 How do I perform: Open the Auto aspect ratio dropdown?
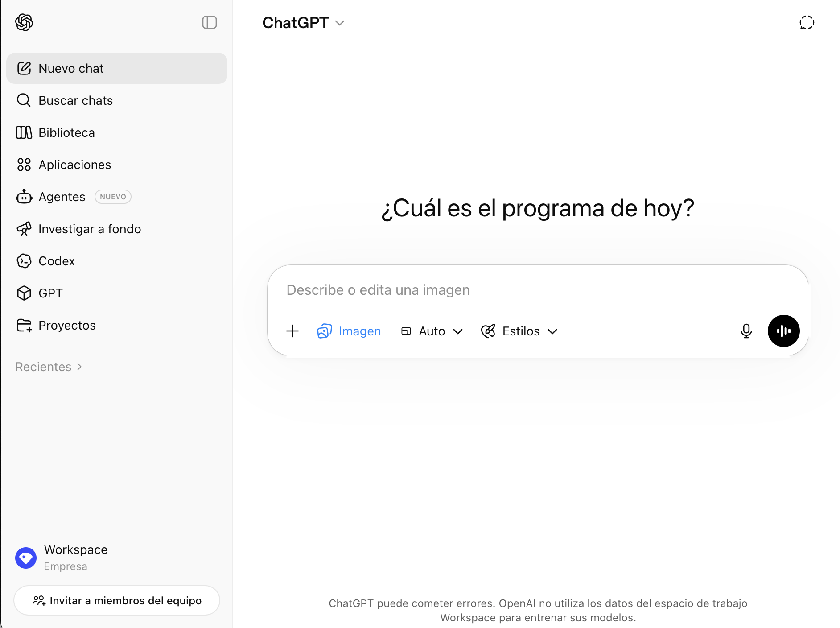431,331
